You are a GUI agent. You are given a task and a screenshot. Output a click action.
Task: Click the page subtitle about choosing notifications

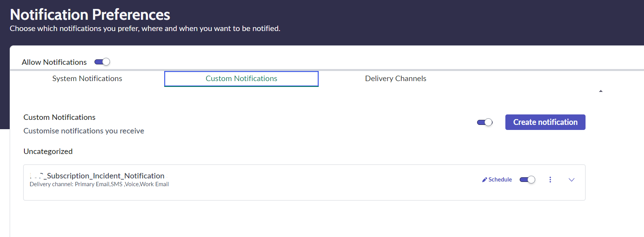(145, 29)
